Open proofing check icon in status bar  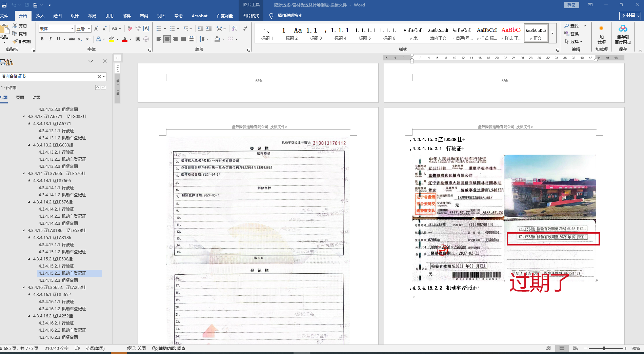click(77, 348)
